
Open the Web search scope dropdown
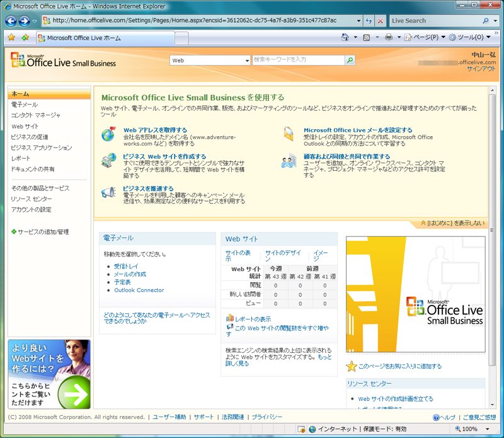coord(247,61)
